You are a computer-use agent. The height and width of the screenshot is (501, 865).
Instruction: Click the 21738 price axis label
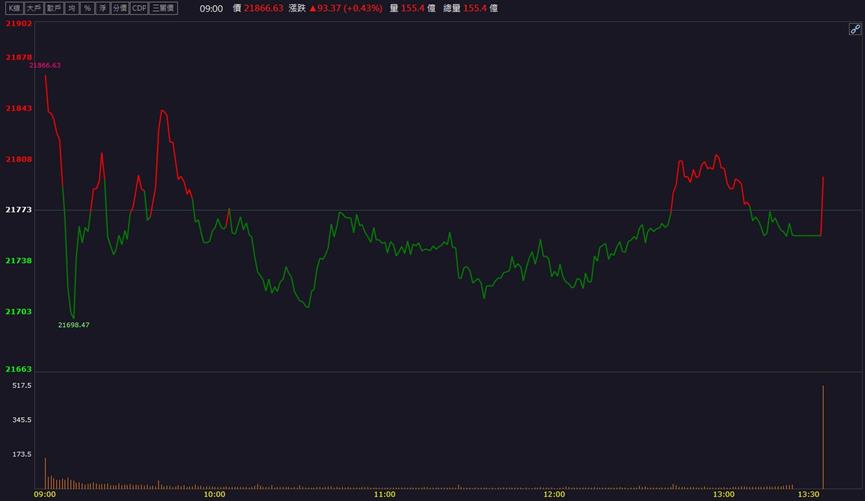[x=19, y=260]
